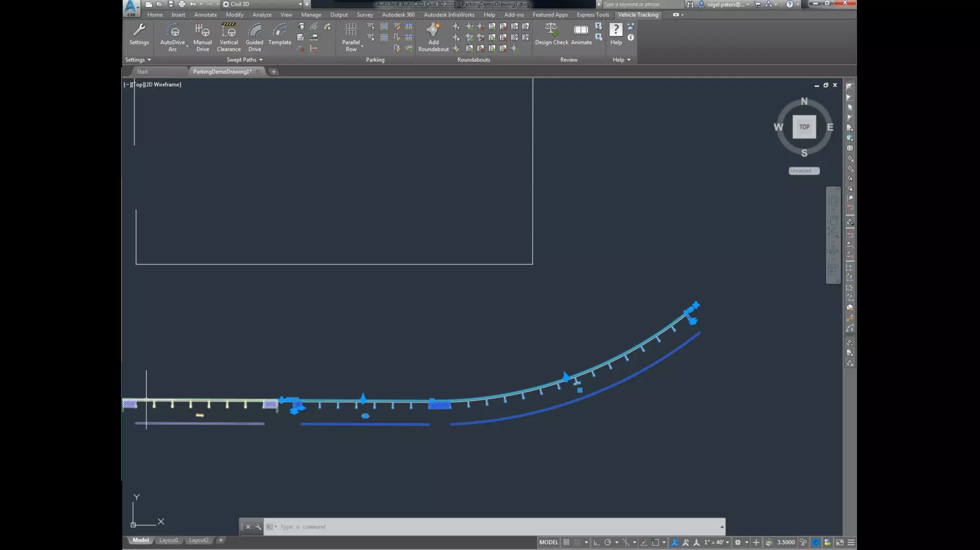Click the Save icon in quick access toolbar
980x550 pixels.
tap(170, 4)
